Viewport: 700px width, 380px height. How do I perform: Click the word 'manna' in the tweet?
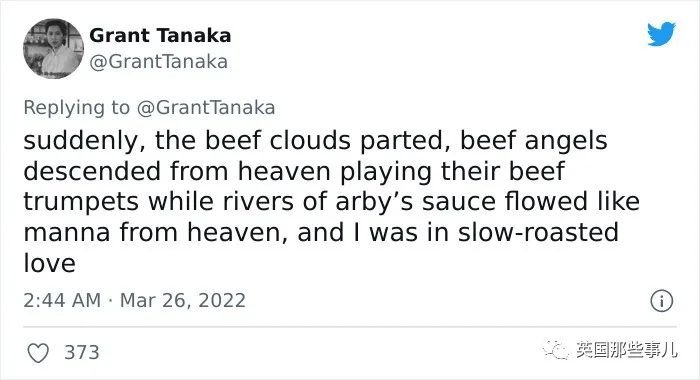coord(67,233)
